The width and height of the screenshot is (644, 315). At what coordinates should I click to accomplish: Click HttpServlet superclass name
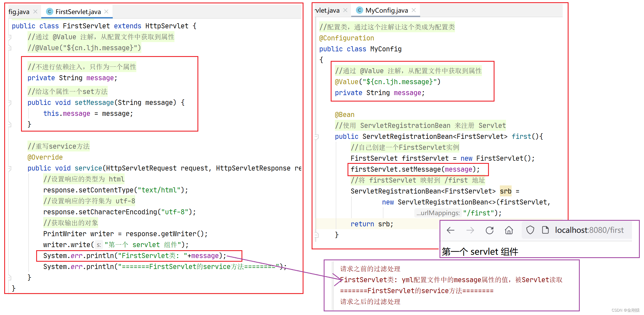tap(167, 26)
